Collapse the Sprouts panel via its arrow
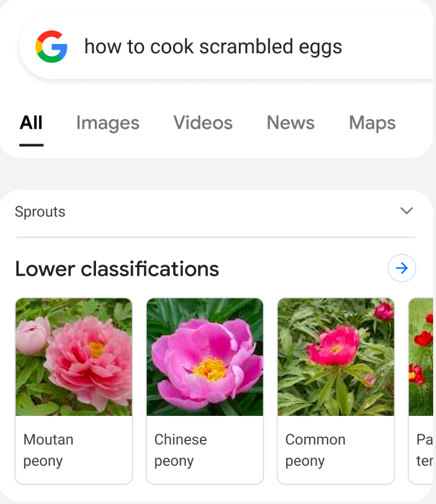436x504 pixels. click(x=407, y=211)
